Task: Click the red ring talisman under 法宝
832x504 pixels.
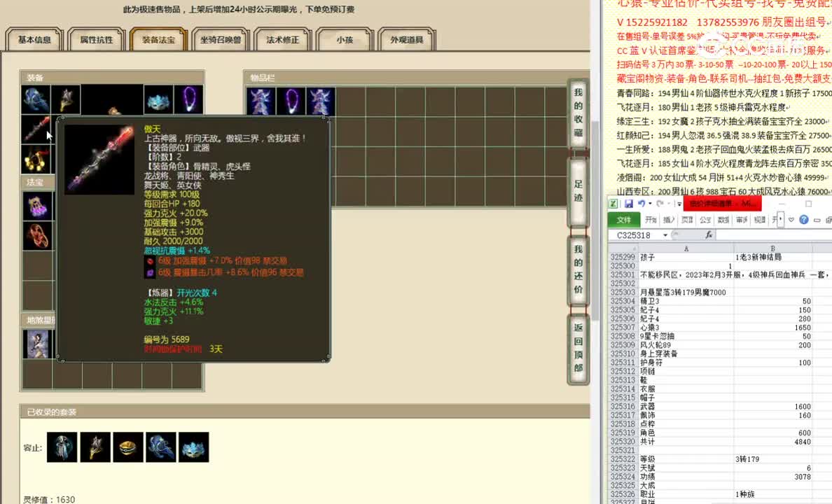Action: click(37, 236)
